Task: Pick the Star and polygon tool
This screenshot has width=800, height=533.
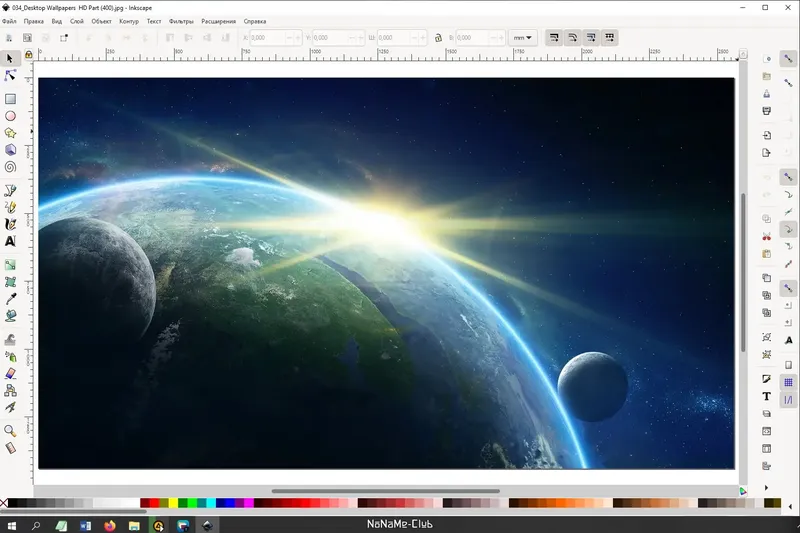Action: coord(10,133)
